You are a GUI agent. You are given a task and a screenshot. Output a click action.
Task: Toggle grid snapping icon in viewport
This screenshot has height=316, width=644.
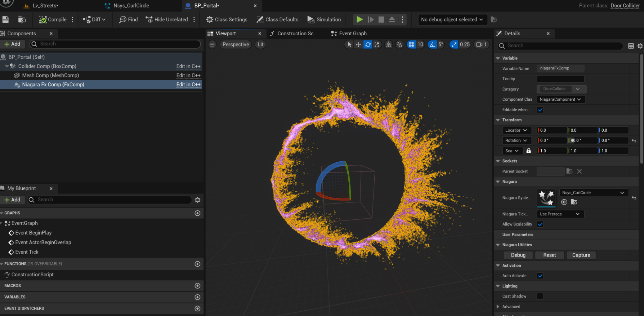pos(411,45)
